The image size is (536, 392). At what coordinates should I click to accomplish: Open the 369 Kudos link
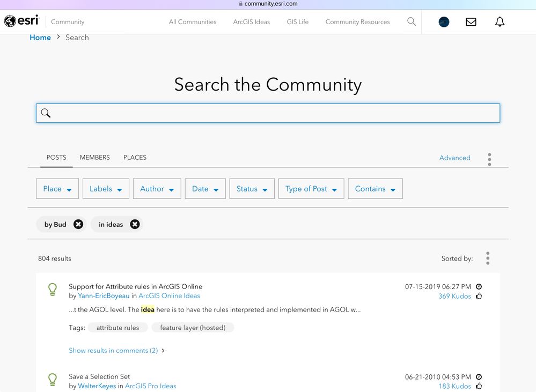pyautogui.click(x=454, y=296)
